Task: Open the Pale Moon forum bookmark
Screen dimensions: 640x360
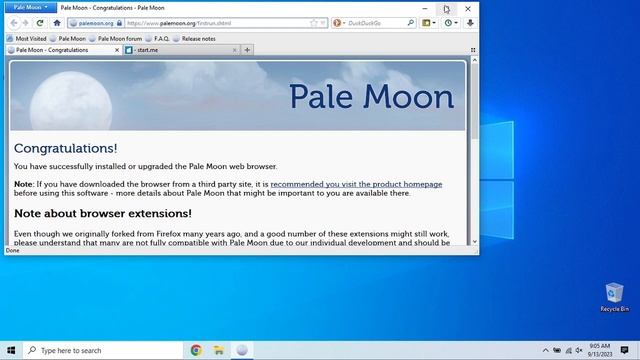Action: click(x=116, y=39)
